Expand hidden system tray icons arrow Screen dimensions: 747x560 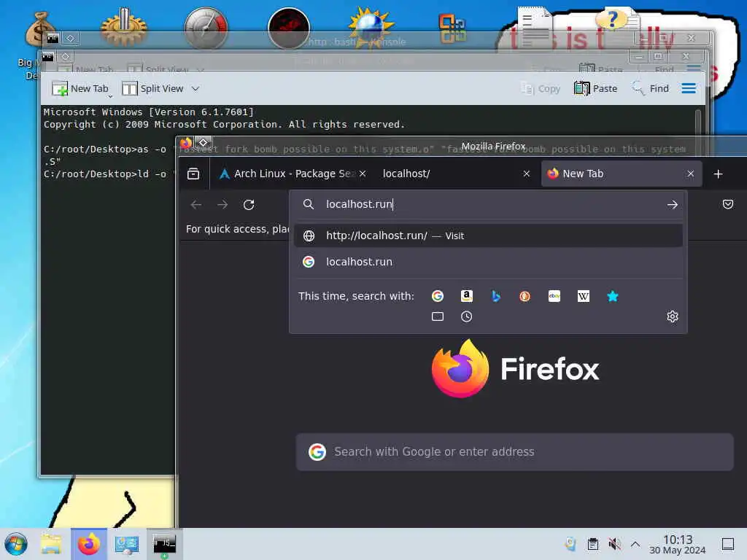pos(635,544)
